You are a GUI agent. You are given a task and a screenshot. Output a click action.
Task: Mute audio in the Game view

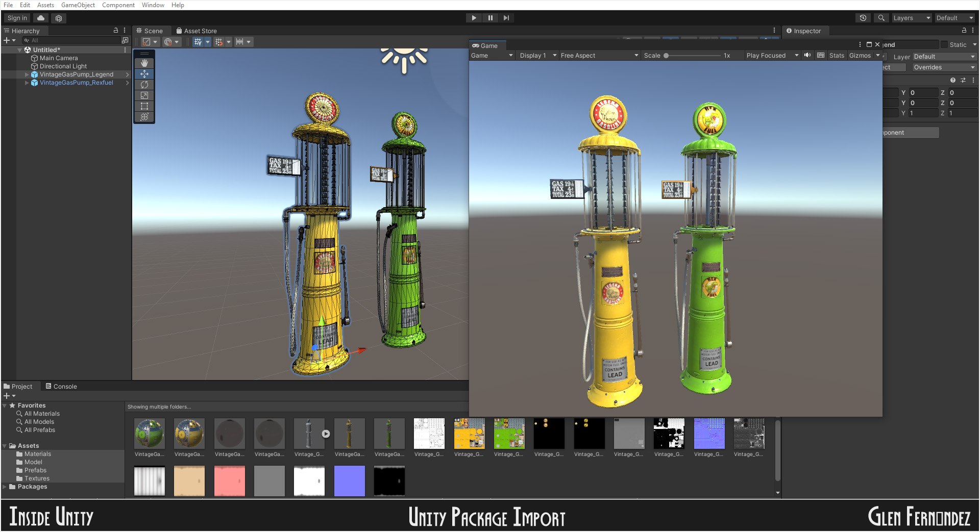pos(807,55)
